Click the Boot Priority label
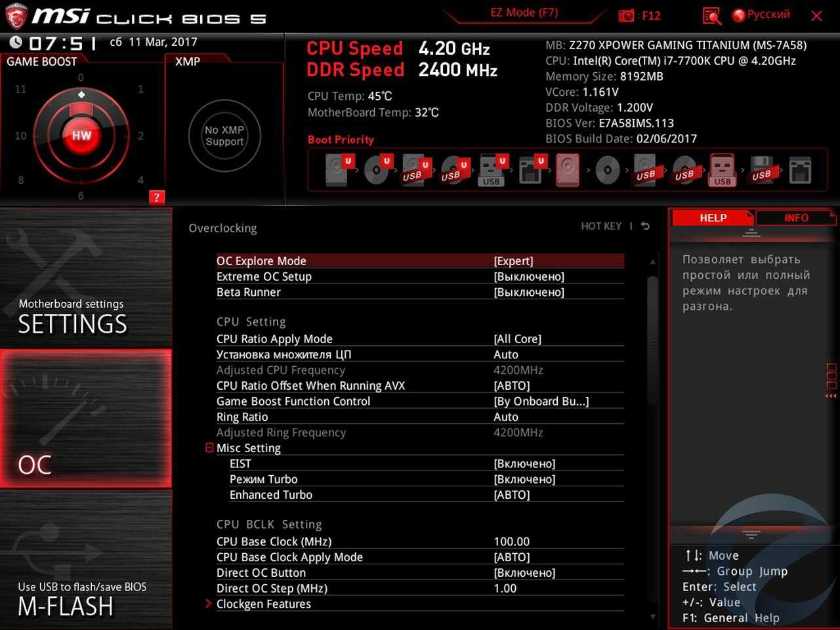840x630 pixels. click(x=341, y=140)
